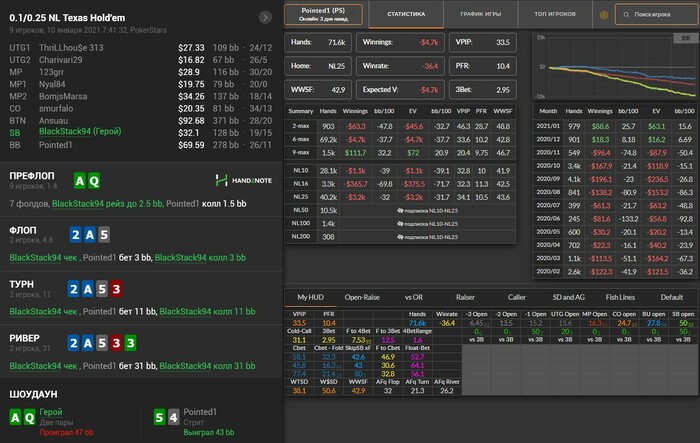Screen dimensions: 700x443
Task: Click the hero's Ace card at showdown
Action: point(15,418)
